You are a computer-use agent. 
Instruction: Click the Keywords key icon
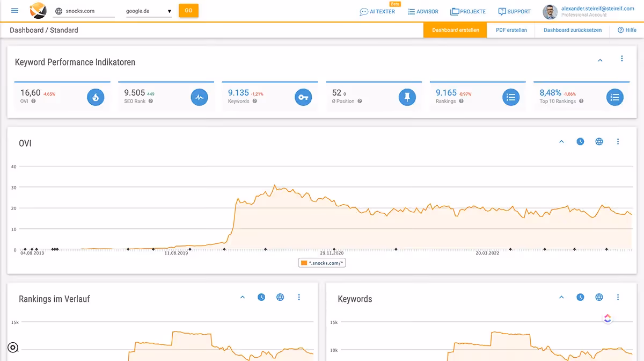[x=303, y=97]
